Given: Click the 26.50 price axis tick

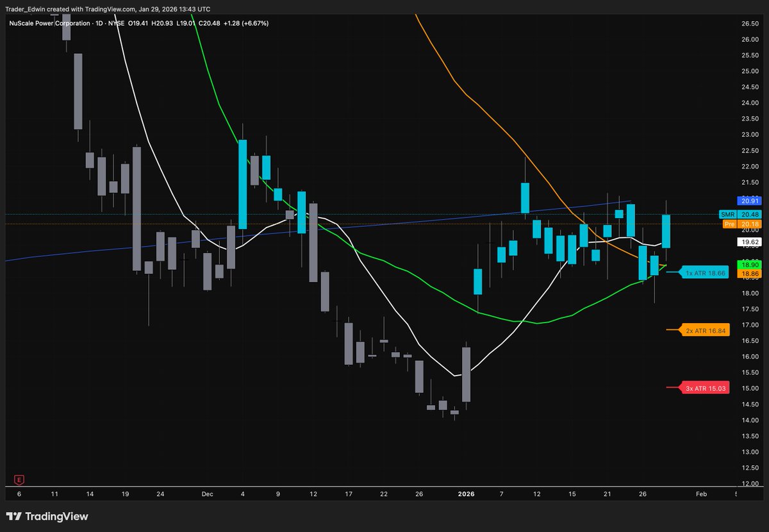Looking at the screenshot, I should (750, 24).
